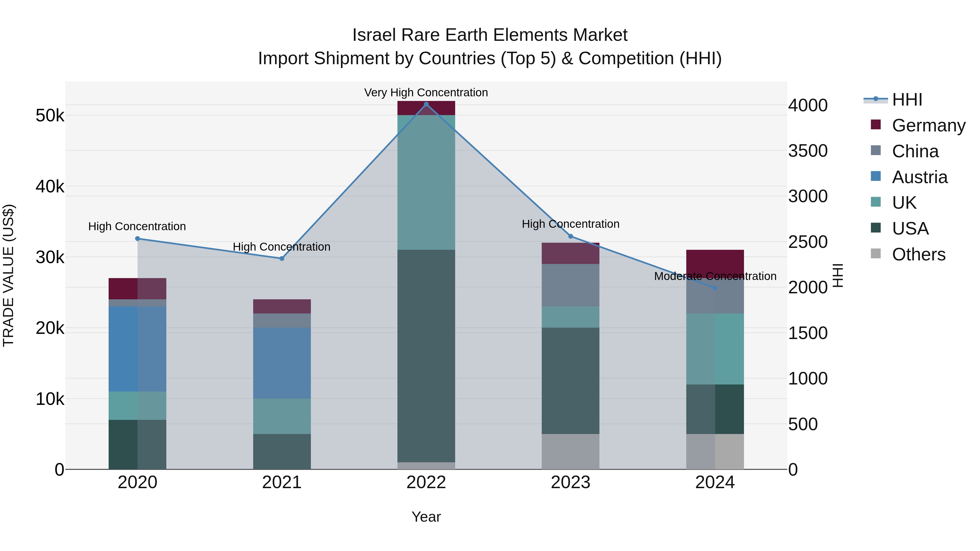Click the China segment of the 2023 bar
Screen dimensions: 980x551
571,285
